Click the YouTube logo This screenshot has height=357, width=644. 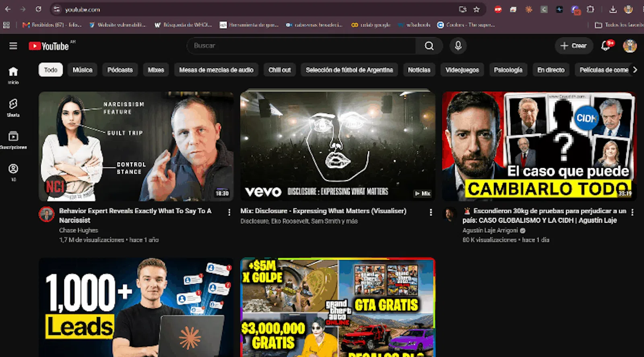49,46
